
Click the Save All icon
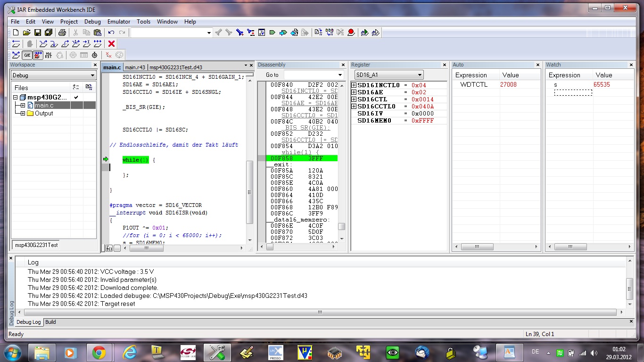click(48, 33)
